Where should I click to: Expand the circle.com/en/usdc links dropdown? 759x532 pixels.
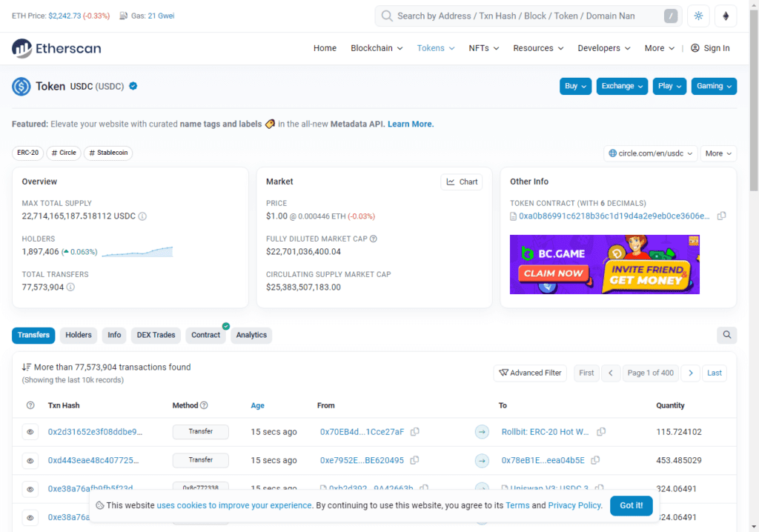[x=651, y=153]
